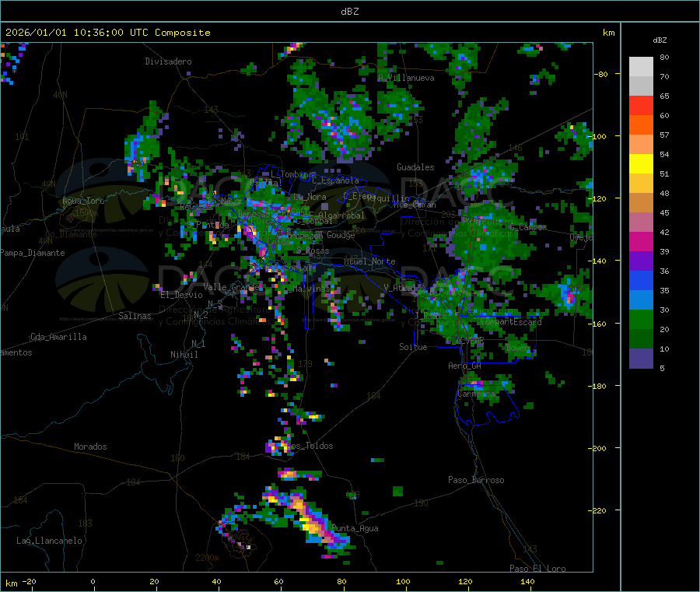Image resolution: width=700 pixels, height=592 pixels.
Task: Click the 'A_Villanueva' location label
Action: (406, 78)
